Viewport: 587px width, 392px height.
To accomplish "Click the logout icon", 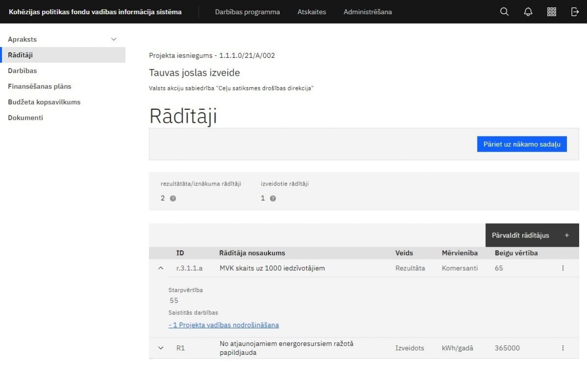I will 575,12.
